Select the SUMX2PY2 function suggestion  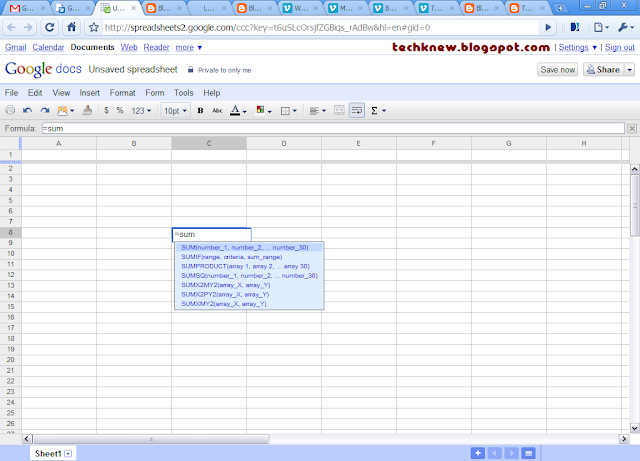[249, 294]
